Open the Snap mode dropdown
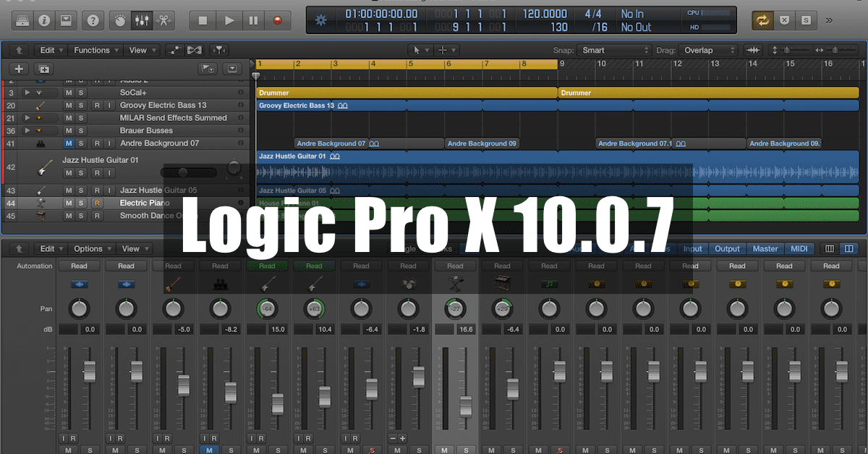Viewport: 868px width, 454px height. (616, 50)
